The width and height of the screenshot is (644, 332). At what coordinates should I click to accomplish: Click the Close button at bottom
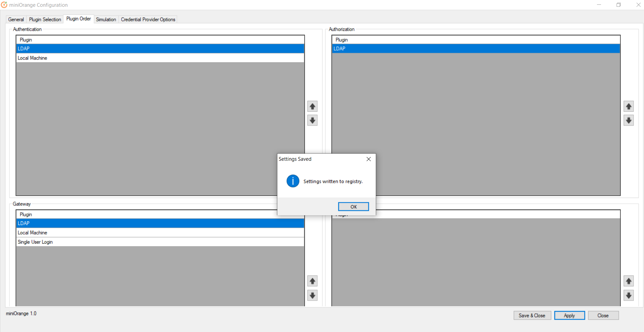[x=603, y=315]
